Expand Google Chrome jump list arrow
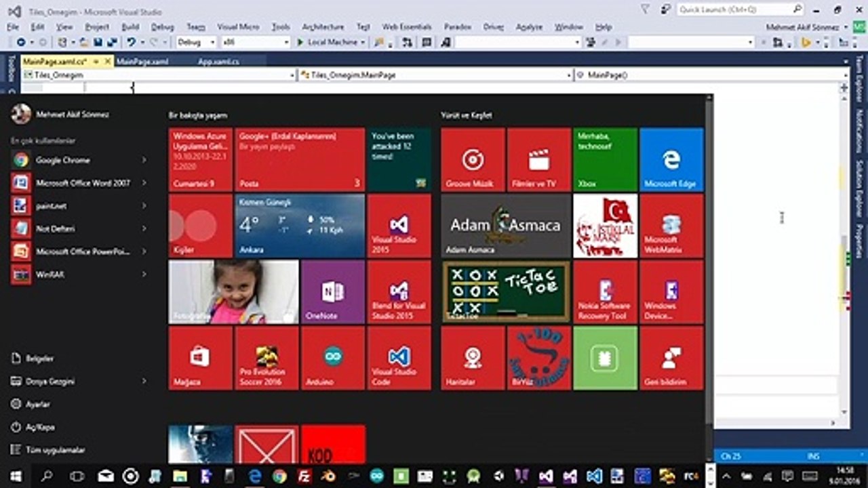 (144, 160)
